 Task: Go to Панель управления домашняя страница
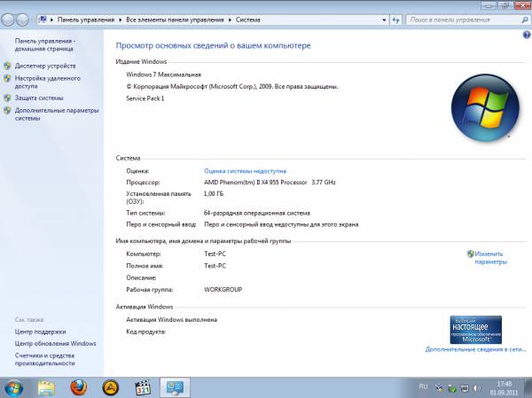45,45
